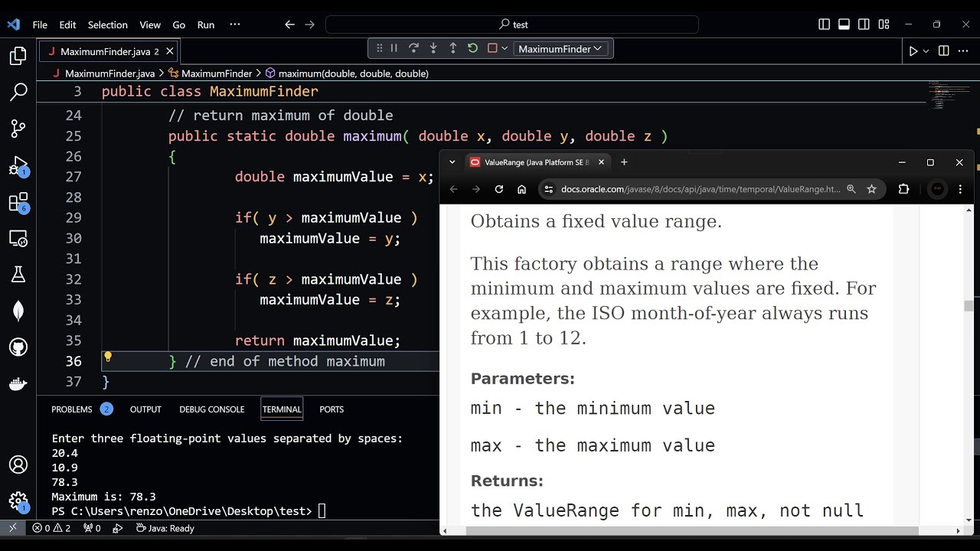This screenshot has height=551, width=980.
Task: Bookmark the ValueRange page with star
Action: [x=871, y=189]
